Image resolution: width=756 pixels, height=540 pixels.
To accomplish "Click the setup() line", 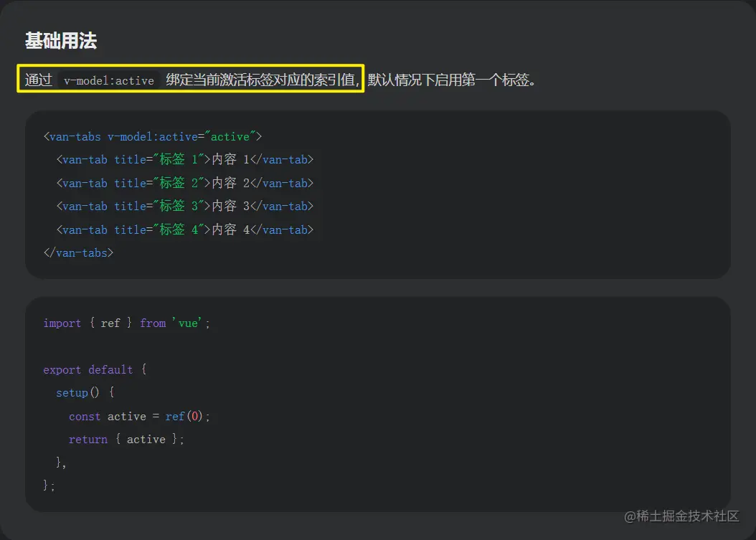I will pyautogui.click(x=85, y=393).
